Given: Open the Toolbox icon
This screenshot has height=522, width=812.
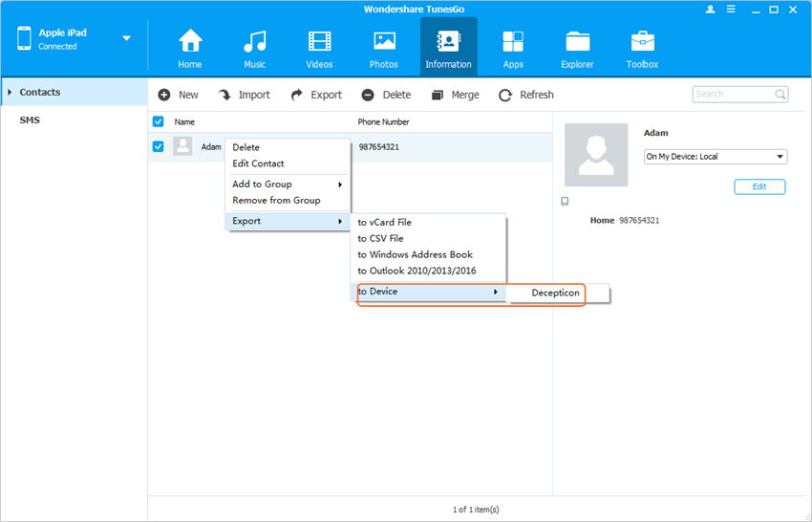Looking at the screenshot, I should point(642,42).
